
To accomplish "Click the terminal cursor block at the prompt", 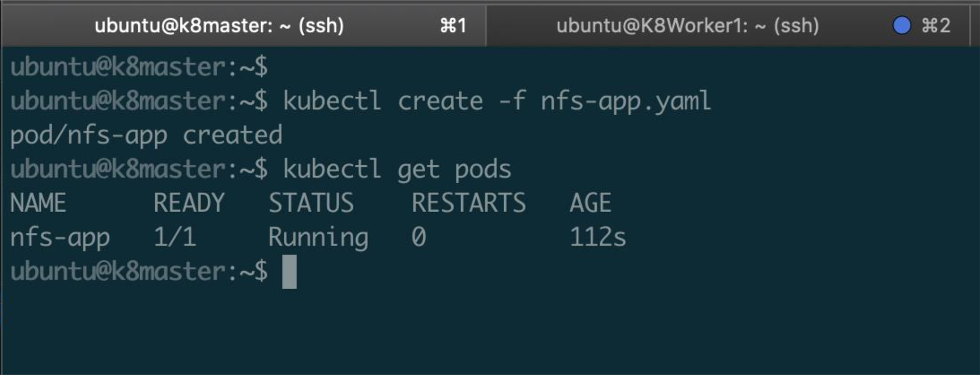I will 289,272.
